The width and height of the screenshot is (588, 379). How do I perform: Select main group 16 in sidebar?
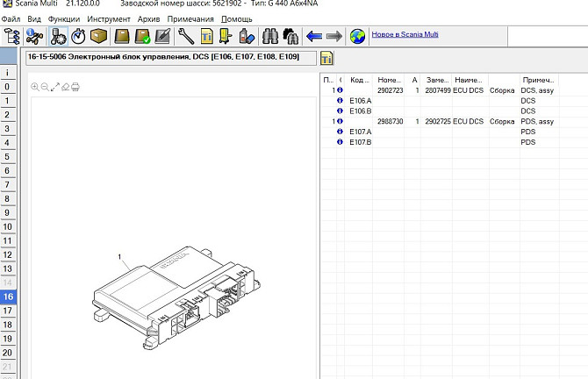pyautogui.click(x=8, y=297)
